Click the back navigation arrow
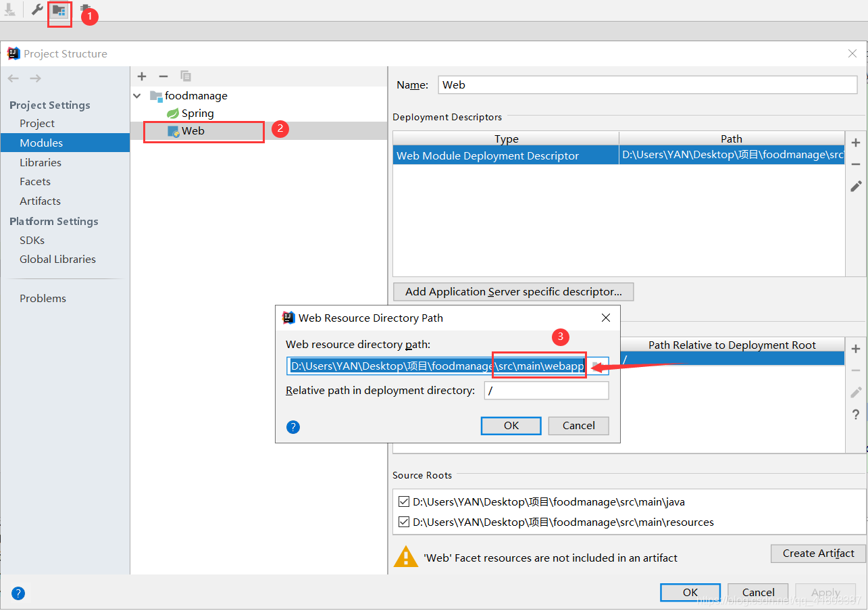This screenshot has width=868, height=613. (x=13, y=78)
